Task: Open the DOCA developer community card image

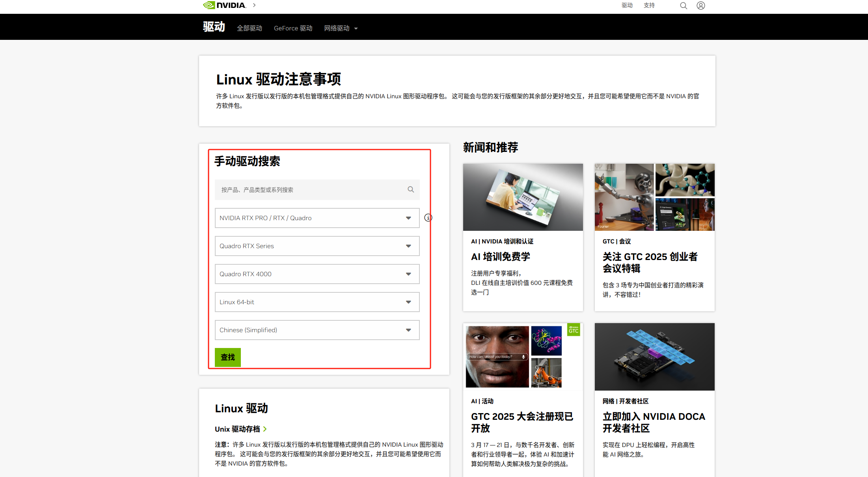Action: pos(654,357)
